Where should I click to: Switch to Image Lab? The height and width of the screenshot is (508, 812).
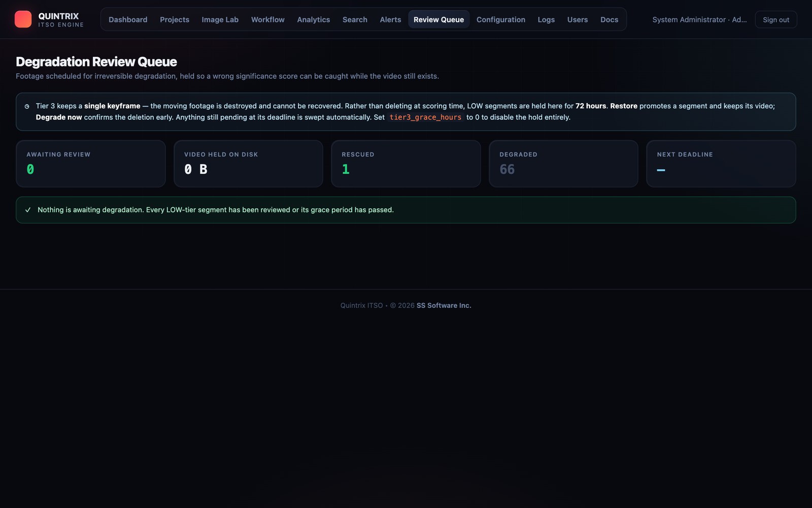click(x=220, y=19)
